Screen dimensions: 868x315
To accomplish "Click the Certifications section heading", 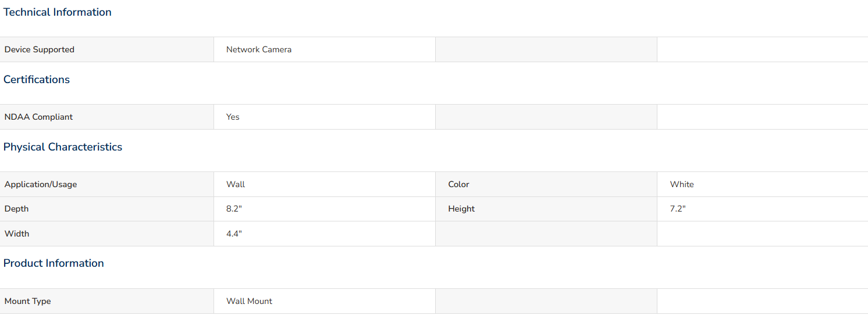I will (x=37, y=80).
